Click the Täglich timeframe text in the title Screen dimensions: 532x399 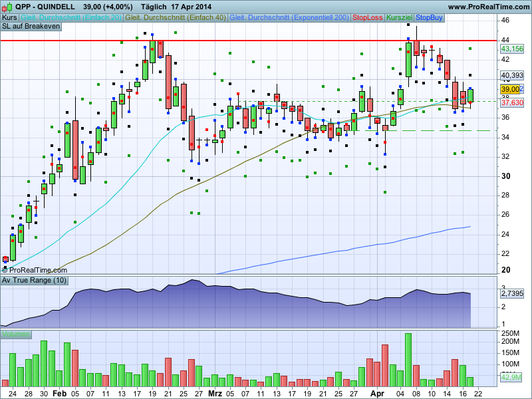(154, 7)
